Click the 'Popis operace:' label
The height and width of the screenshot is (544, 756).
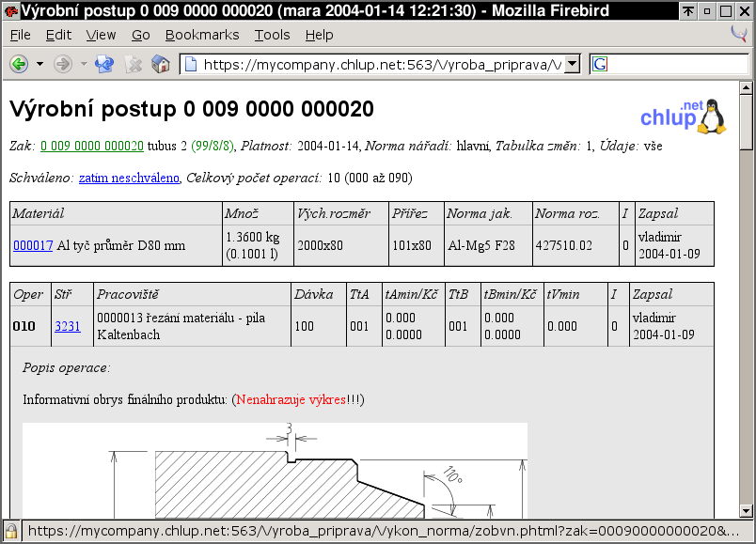pos(66,367)
